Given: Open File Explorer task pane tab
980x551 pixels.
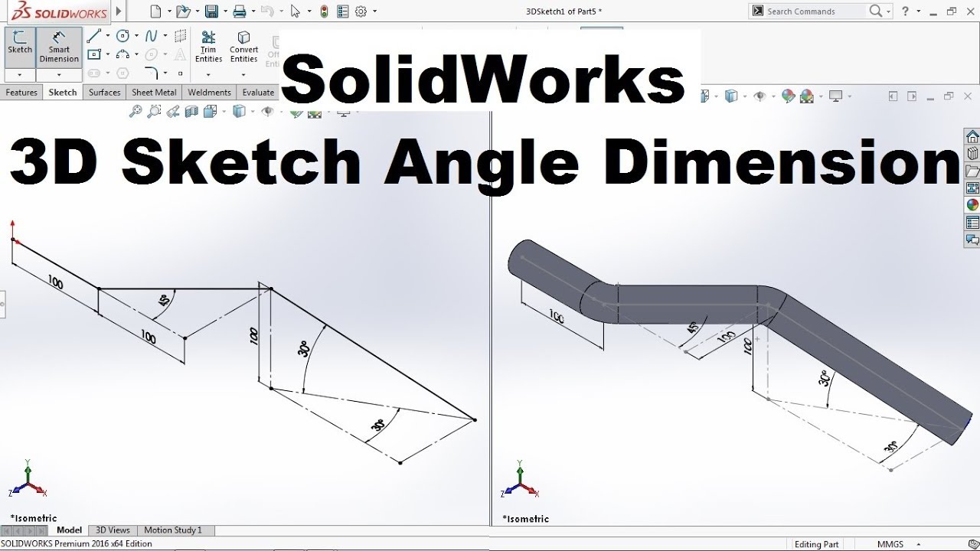Looking at the screenshot, I should point(972,171).
